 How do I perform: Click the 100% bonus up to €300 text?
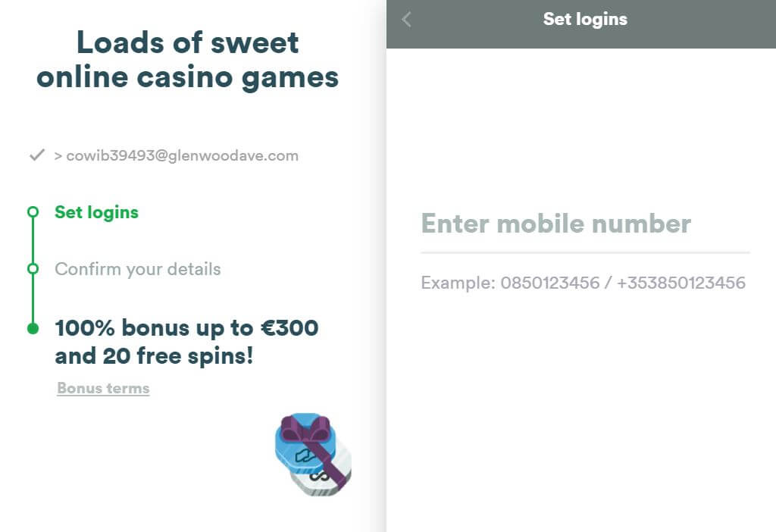pos(186,328)
